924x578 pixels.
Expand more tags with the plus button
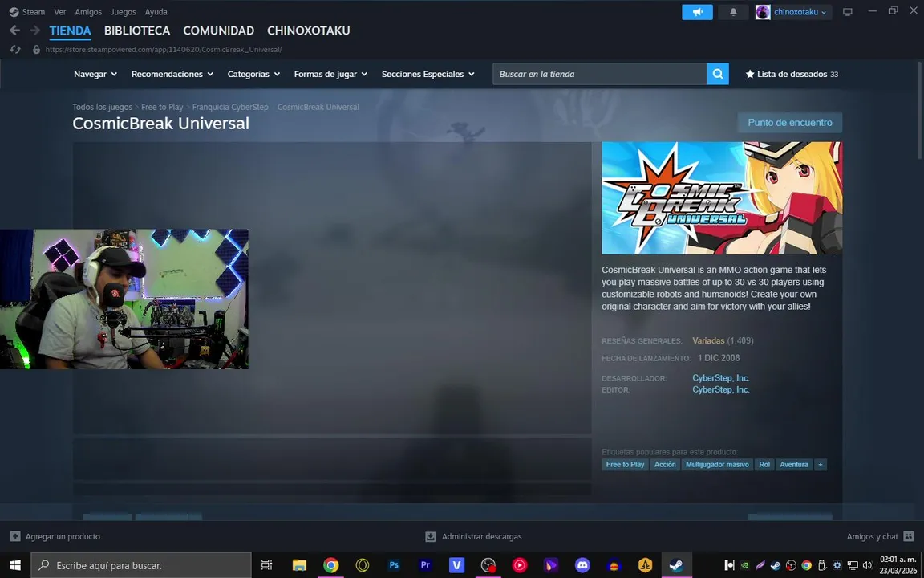[x=821, y=464]
